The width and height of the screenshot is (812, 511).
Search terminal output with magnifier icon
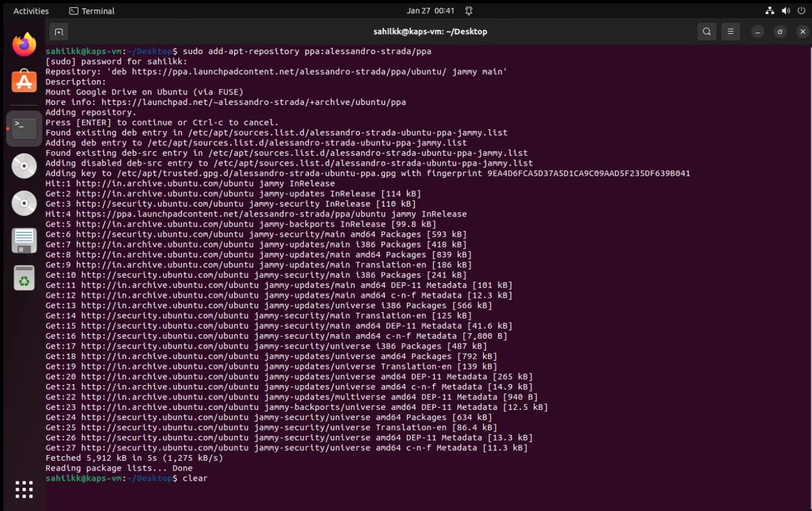point(707,31)
